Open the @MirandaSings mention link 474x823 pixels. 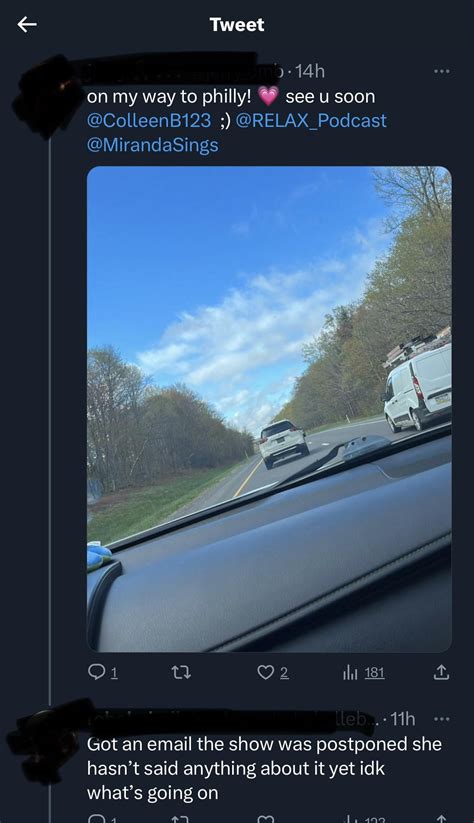(153, 145)
